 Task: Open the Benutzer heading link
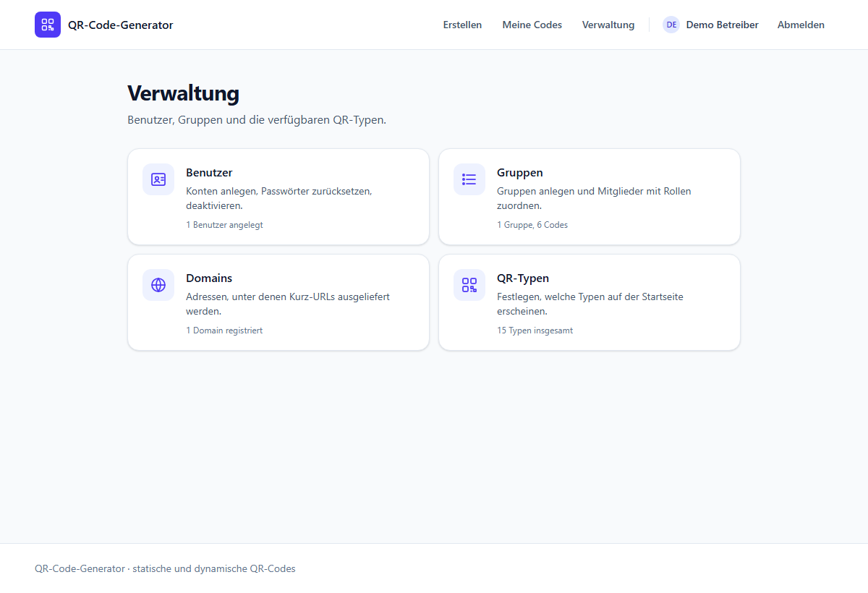click(x=209, y=173)
